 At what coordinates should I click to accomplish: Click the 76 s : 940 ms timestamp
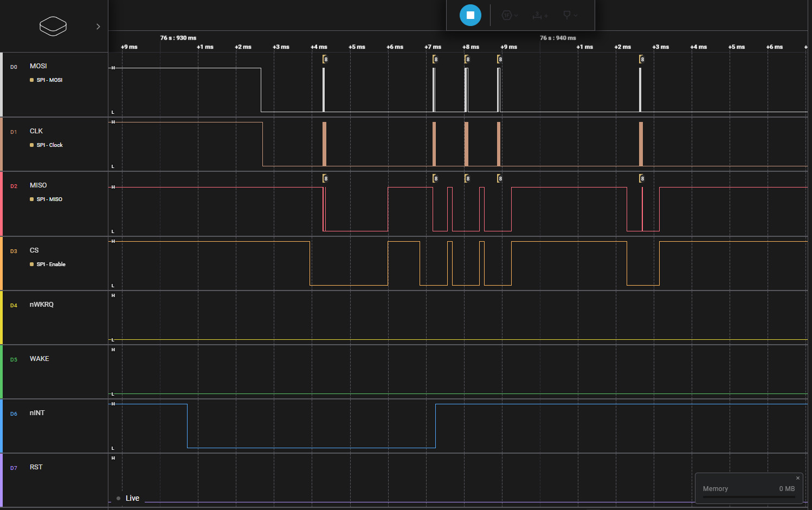(x=558, y=38)
